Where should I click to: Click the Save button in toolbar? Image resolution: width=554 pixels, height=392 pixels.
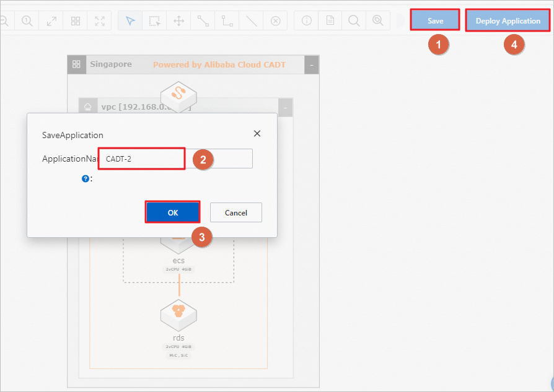pos(435,20)
